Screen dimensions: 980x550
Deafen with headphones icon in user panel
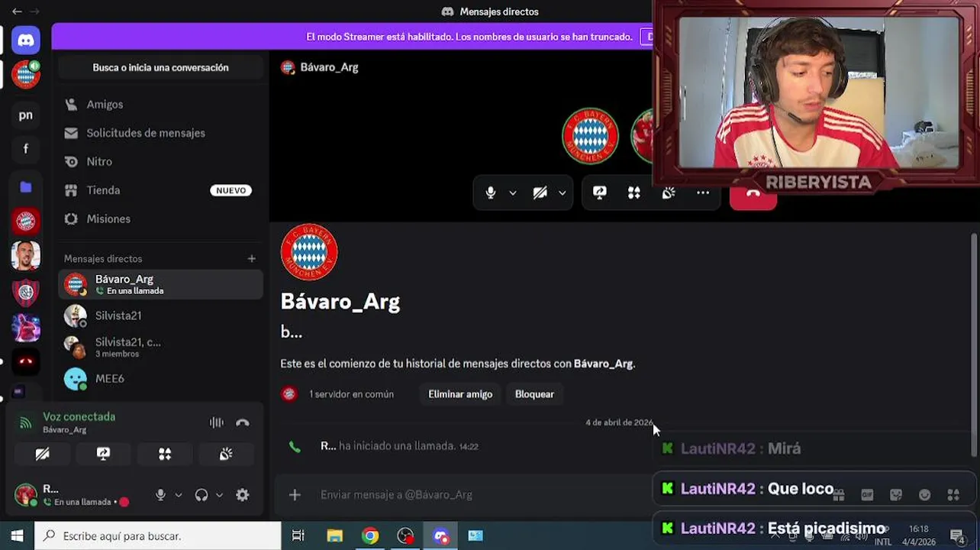[201, 495]
